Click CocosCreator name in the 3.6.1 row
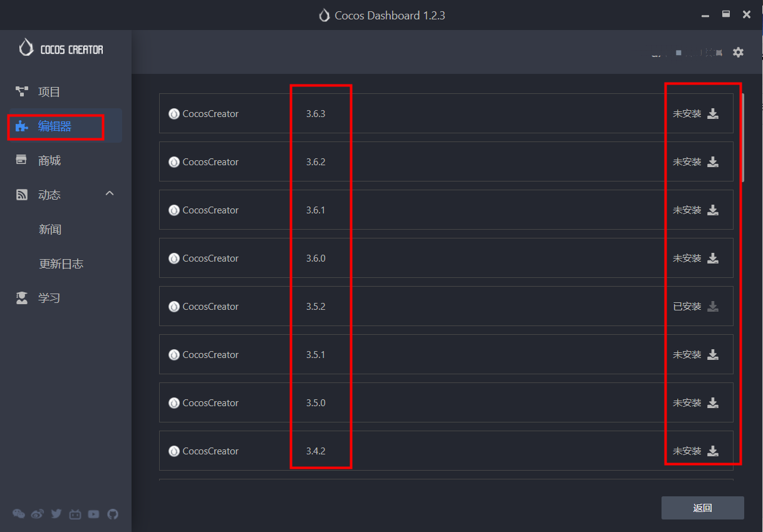The image size is (763, 532). click(210, 210)
